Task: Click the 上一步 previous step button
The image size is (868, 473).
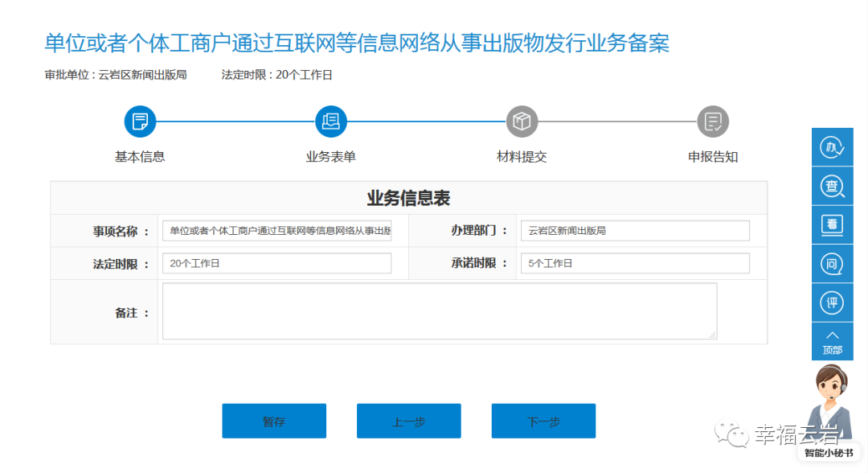Action: (x=408, y=420)
